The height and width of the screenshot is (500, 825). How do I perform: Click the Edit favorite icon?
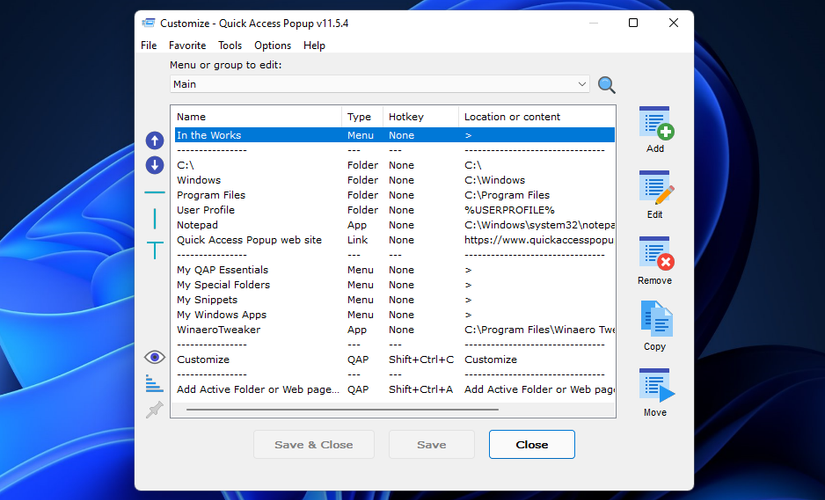click(x=656, y=188)
